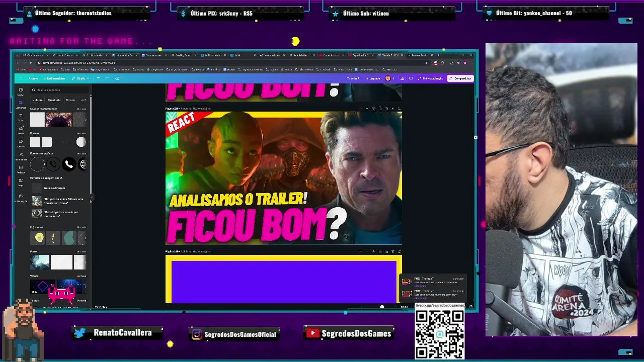Move page 218 up with arrow icon

[x=360, y=109]
